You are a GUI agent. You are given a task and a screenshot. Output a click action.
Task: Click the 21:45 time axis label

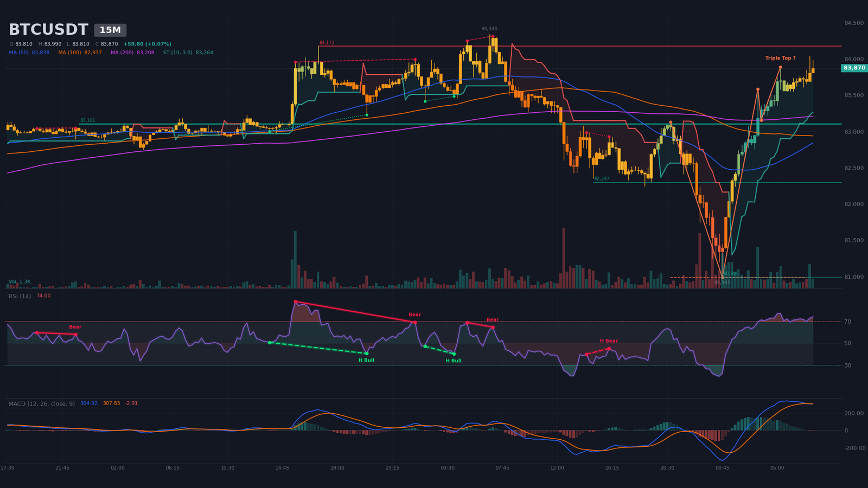(62, 468)
